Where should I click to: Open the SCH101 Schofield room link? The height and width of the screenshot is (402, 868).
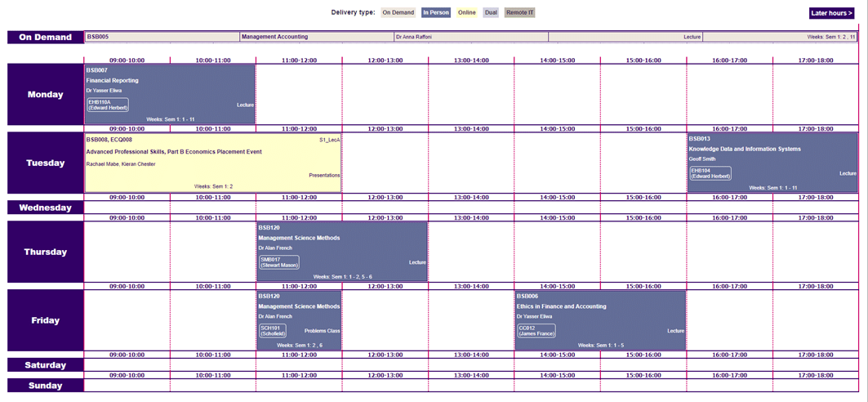click(274, 330)
